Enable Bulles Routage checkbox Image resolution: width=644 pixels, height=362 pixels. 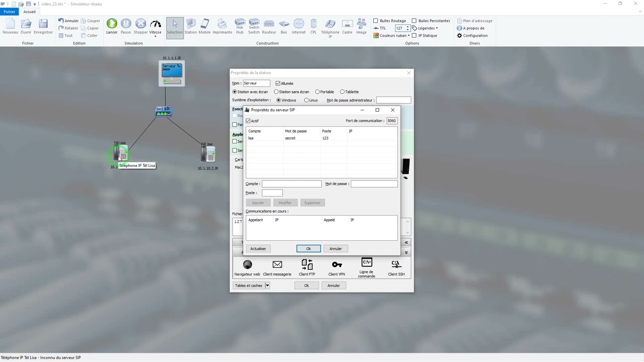point(375,21)
